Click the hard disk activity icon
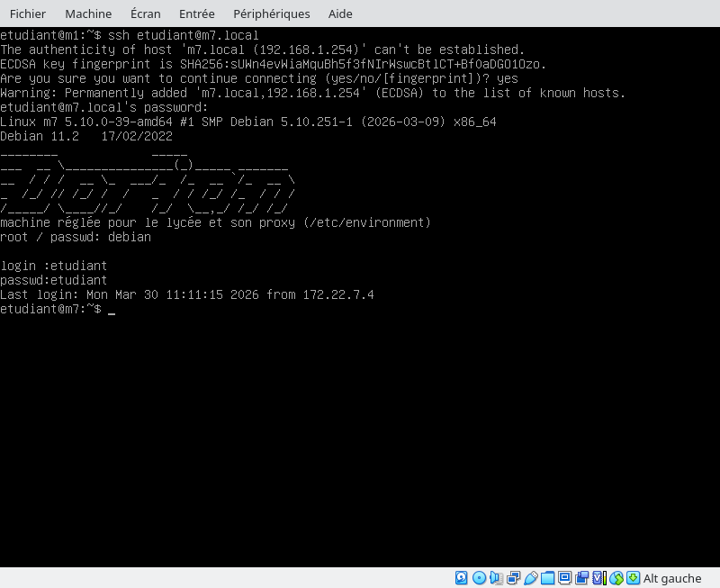The width and height of the screenshot is (720, 588). coord(462,578)
